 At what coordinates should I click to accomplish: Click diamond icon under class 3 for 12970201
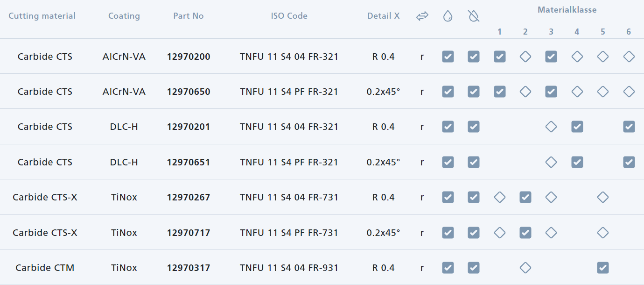pyautogui.click(x=551, y=127)
